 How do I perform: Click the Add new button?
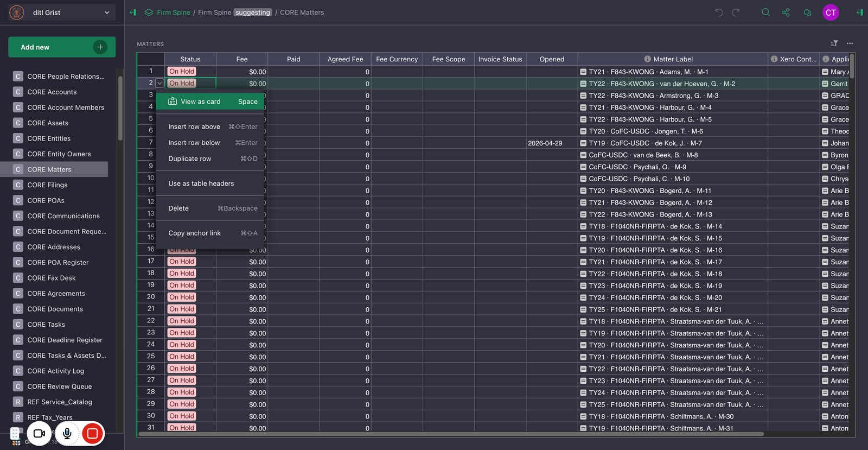point(62,47)
